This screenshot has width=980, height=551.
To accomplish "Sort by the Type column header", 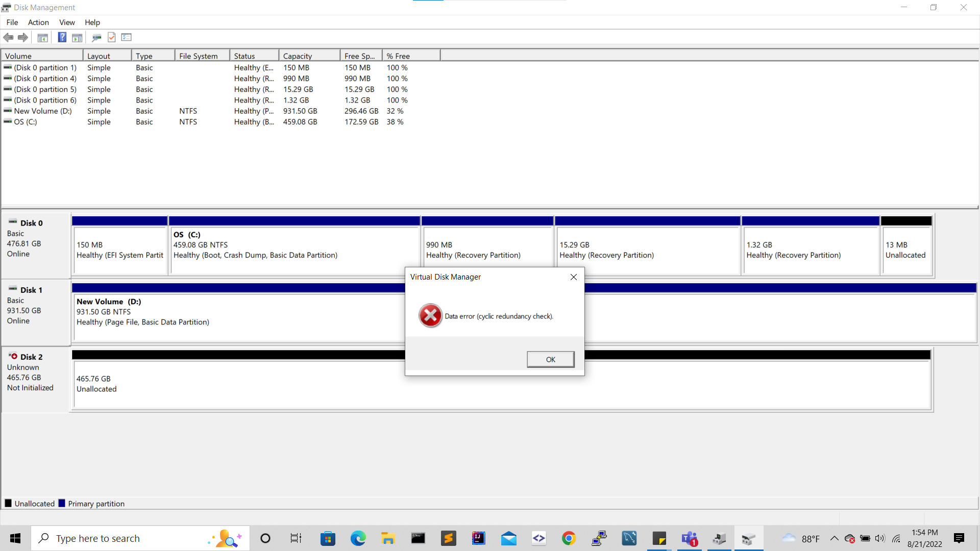I will (153, 56).
